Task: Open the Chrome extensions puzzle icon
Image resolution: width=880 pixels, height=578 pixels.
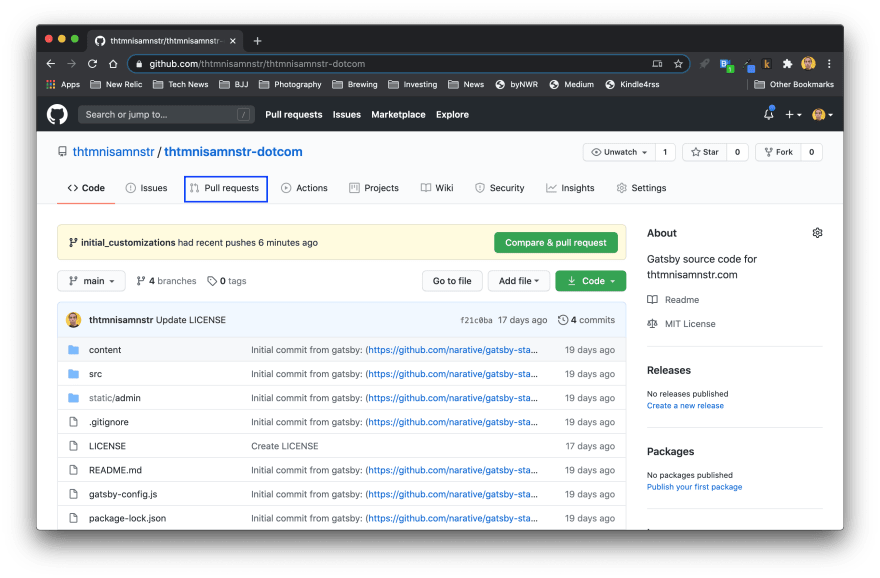Action: coord(787,64)
